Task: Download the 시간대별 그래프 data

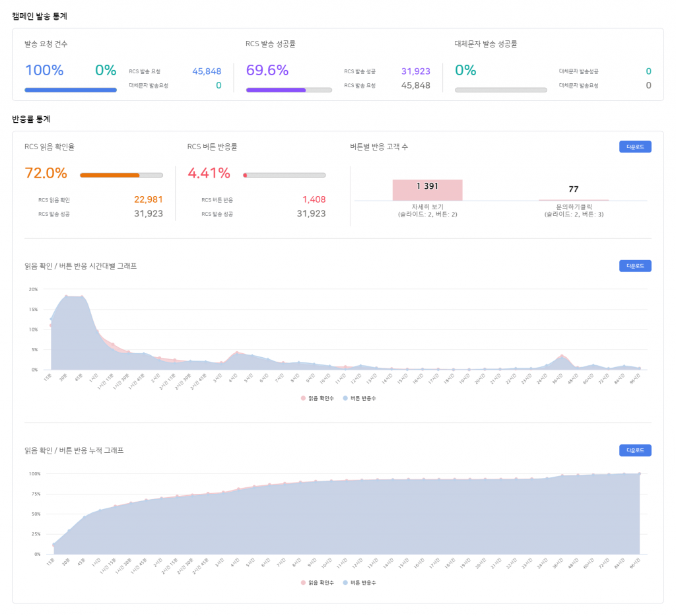Action: tap(635, 266)
